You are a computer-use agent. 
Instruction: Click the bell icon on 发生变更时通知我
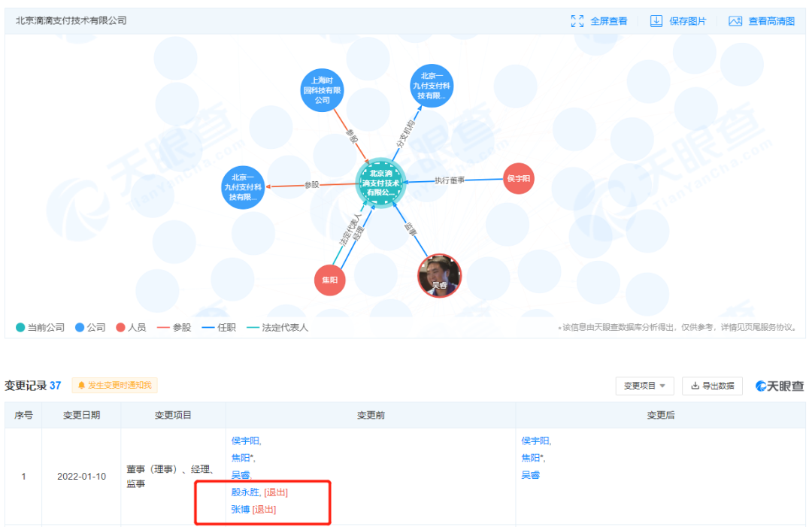81,385
